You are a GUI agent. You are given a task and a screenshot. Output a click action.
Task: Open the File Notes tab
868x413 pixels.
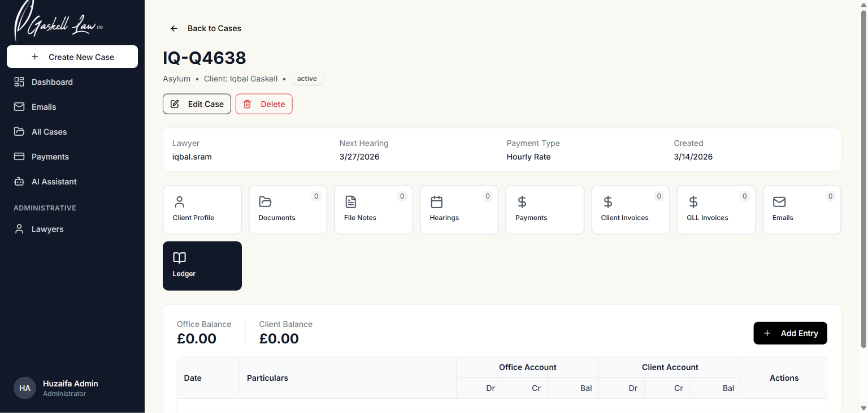374,209
